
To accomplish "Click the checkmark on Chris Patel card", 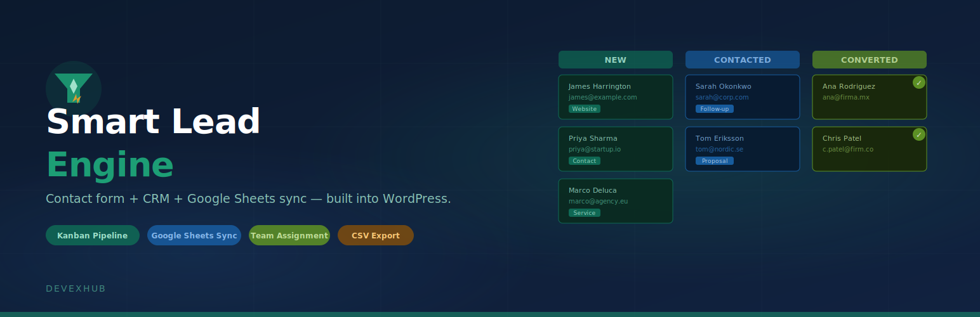I will pyautogui.click(x=918, y=134).
